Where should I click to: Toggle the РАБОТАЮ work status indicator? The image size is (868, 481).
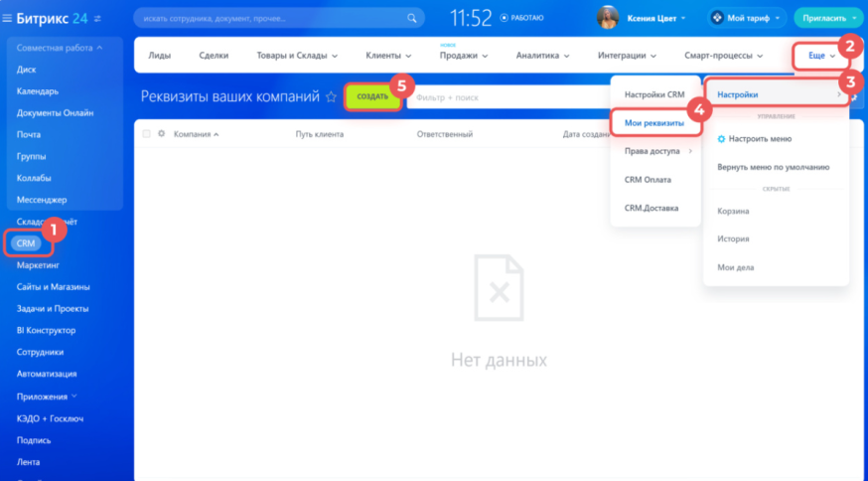click(x=522, y=18)
